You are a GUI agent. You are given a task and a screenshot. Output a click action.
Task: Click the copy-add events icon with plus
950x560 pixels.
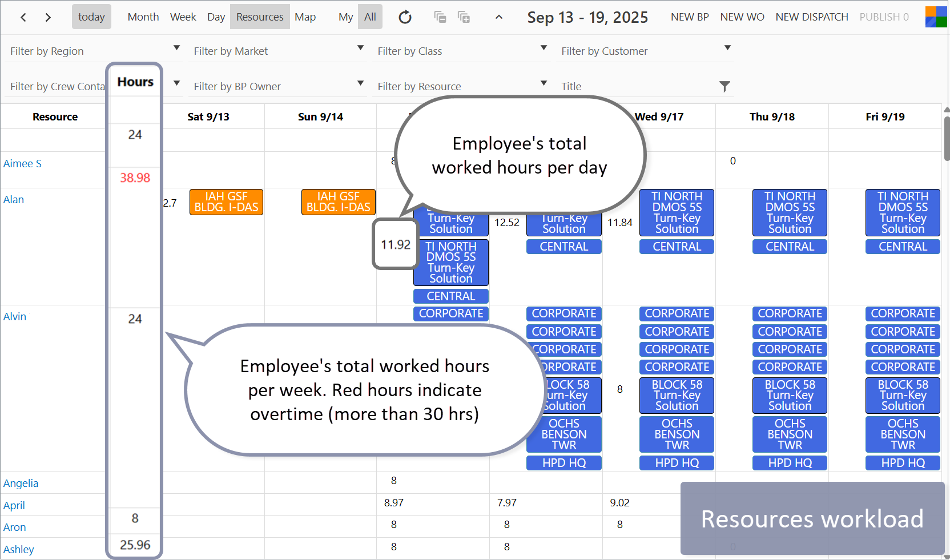(x=464, y=17)
